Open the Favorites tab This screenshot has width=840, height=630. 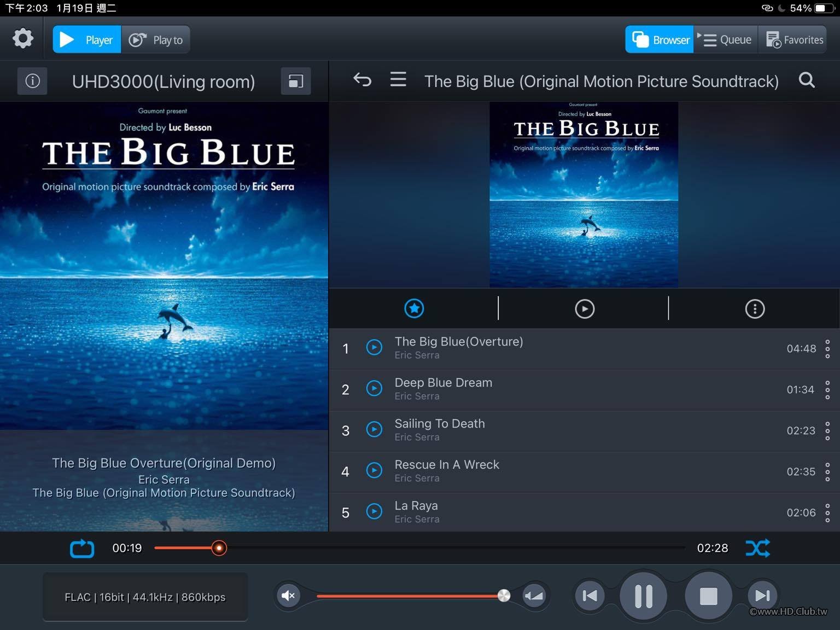coord(792,39)
